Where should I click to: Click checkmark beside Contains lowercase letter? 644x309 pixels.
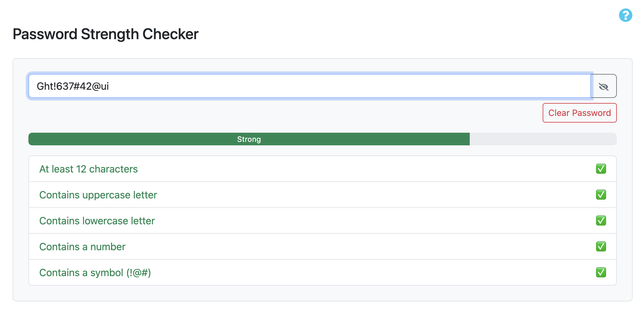point(601,221)
